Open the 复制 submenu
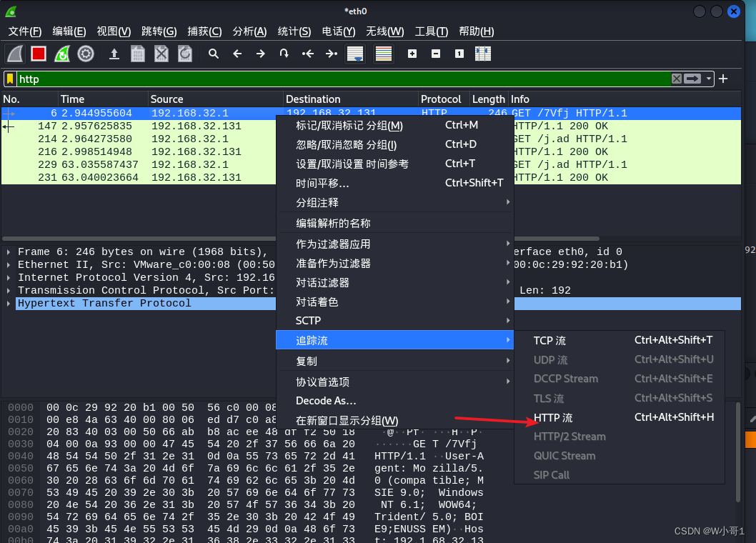 [394, 362]
